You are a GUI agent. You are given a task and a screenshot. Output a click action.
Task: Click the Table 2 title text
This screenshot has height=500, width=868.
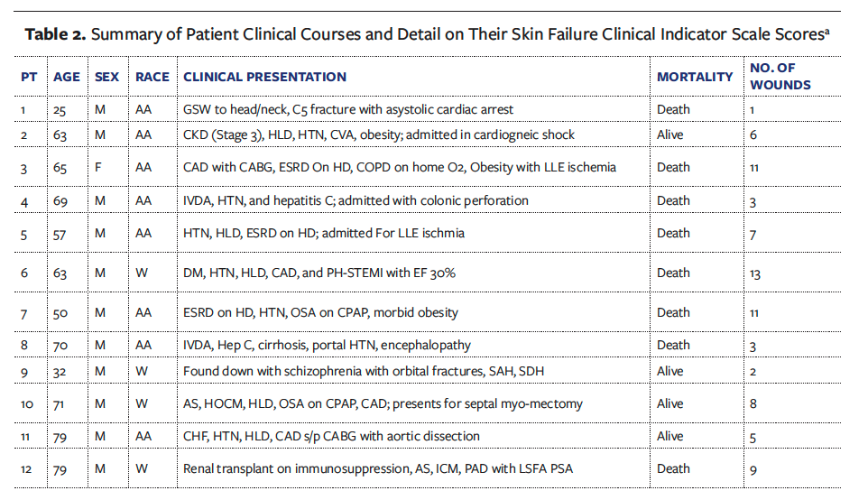pos(427,35)
